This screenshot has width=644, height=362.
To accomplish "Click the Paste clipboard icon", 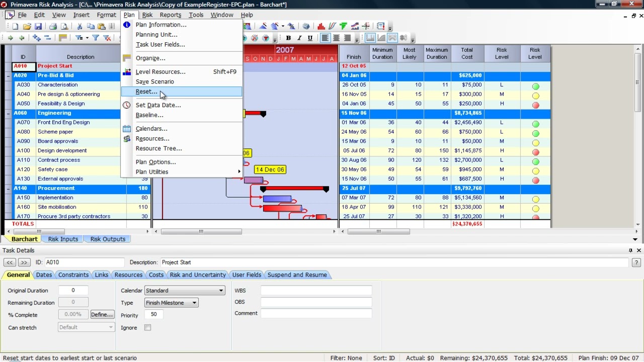I will [x=102, y=26].
